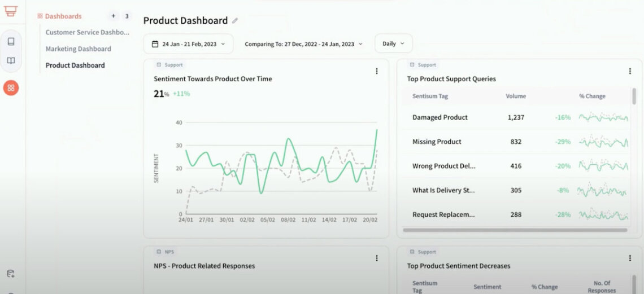Click the Top Product Support Queries title

click(451, 79)
